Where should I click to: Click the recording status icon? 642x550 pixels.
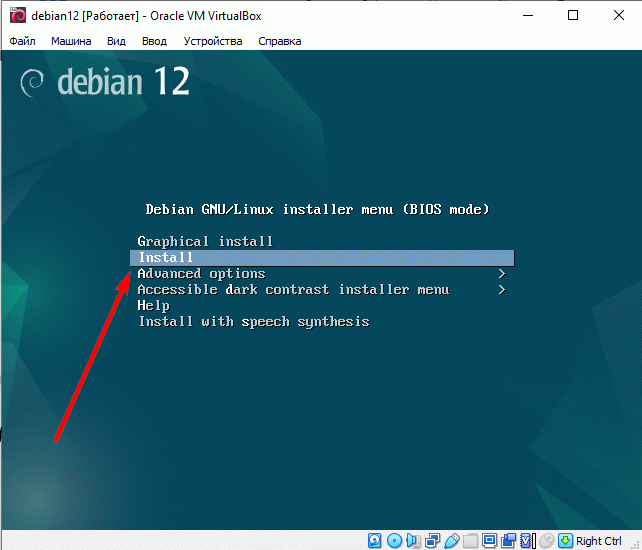pos(509,541)
